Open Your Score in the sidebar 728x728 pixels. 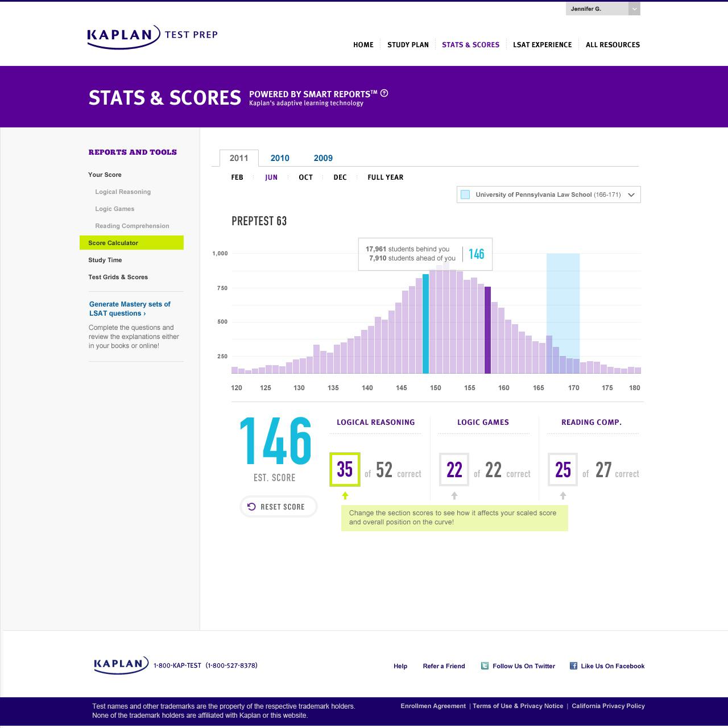click(105, 175)
